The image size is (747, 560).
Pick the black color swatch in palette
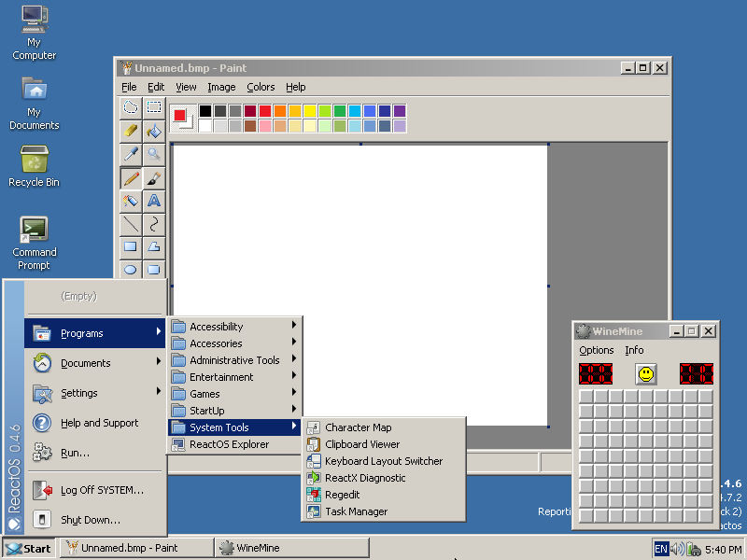click(205, 111)
